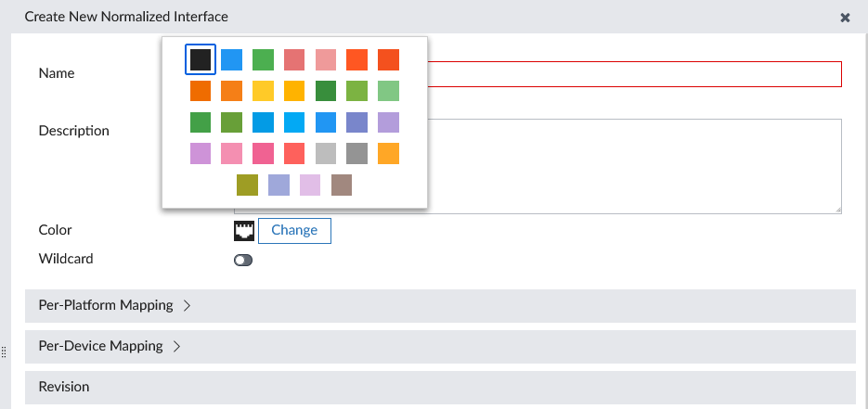
Task: Choose the light salmon pink swatch
Action: [326, 59]
